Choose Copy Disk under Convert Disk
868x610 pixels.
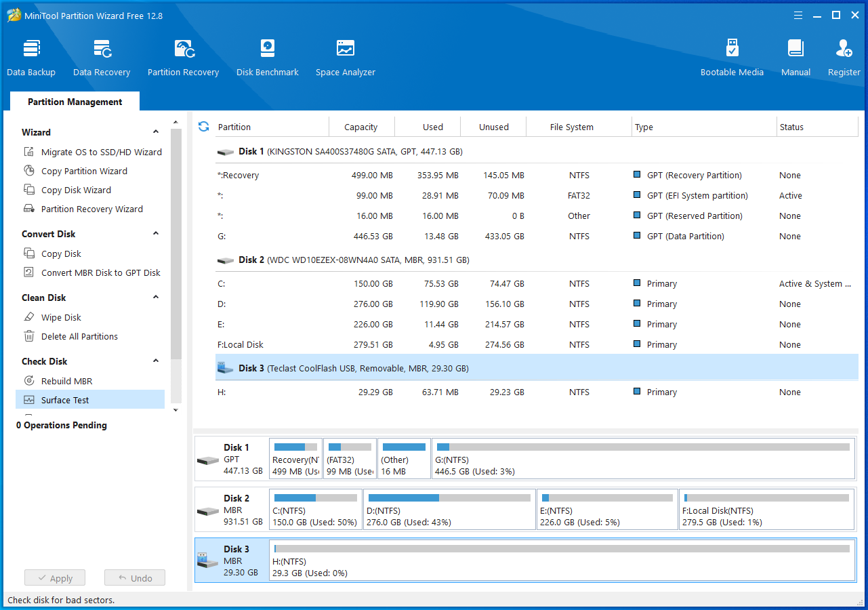pyautogui.click(x=52, y=253)
